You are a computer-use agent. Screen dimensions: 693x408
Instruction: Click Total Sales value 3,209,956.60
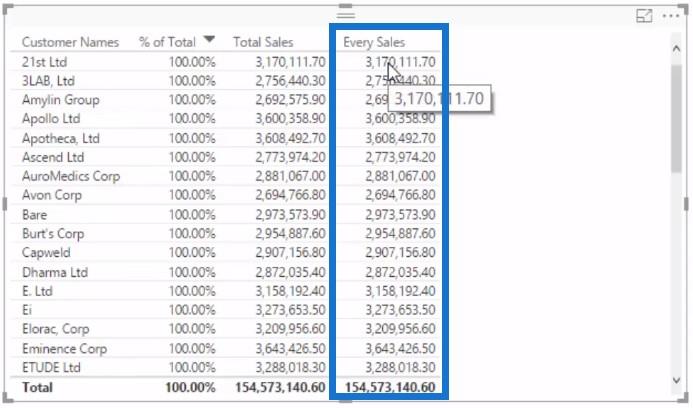[x=290, y=329]
